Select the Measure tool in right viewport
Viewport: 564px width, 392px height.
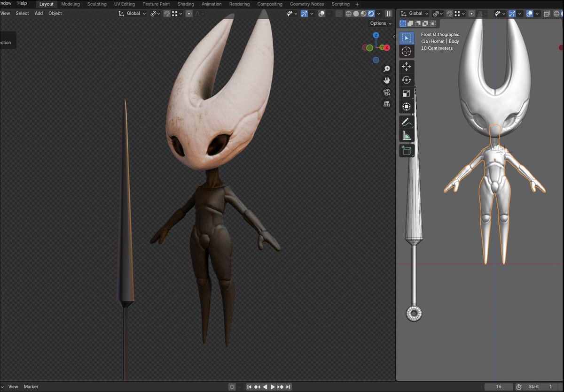click(x=407, y=136)
